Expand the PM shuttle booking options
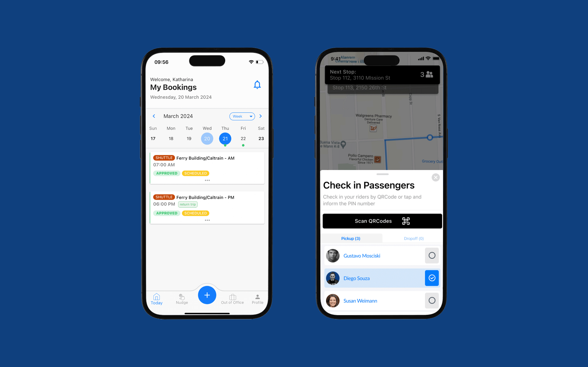Image resolution: width=588 pixels, height=367 pixels. pyautogui.click(x=207, y=219)
